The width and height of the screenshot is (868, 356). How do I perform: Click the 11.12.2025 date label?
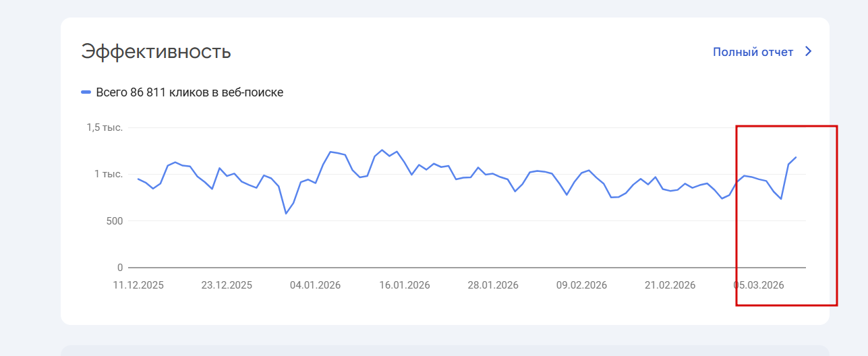pos(138,285)
